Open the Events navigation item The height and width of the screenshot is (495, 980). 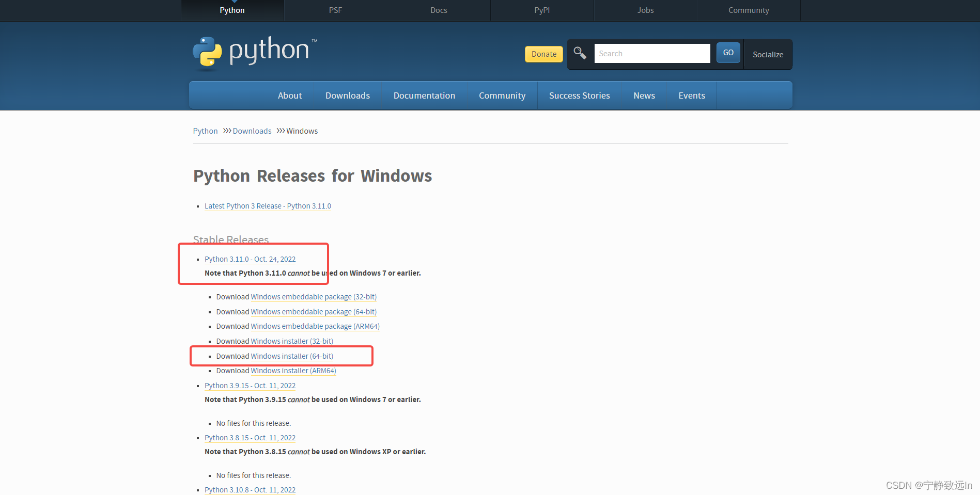(692, 95)
